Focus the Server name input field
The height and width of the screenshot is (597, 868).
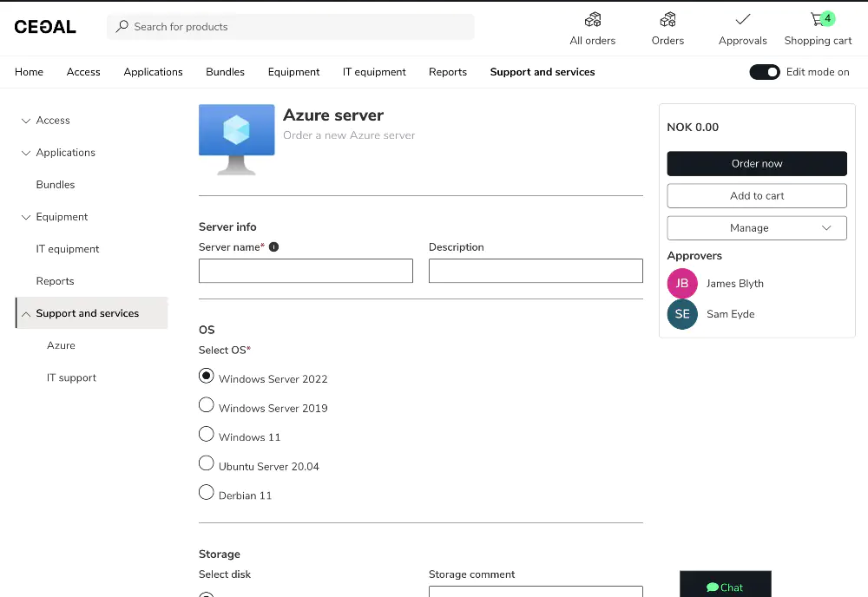pyautogui.click(x=306, y=271)
